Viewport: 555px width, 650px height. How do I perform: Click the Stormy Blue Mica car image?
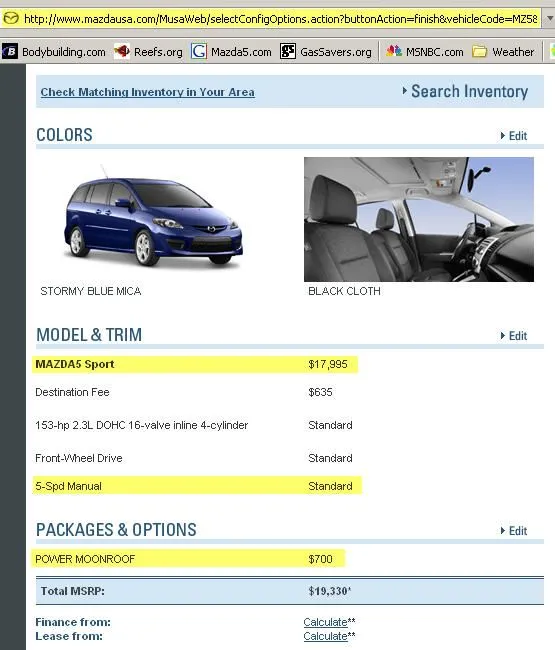click(x=153, y=218)
